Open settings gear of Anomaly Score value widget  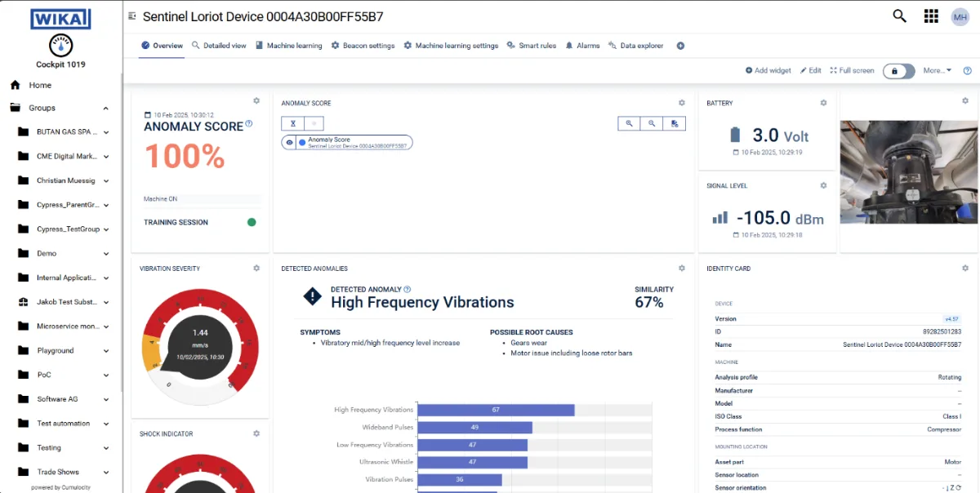[256, 101]
